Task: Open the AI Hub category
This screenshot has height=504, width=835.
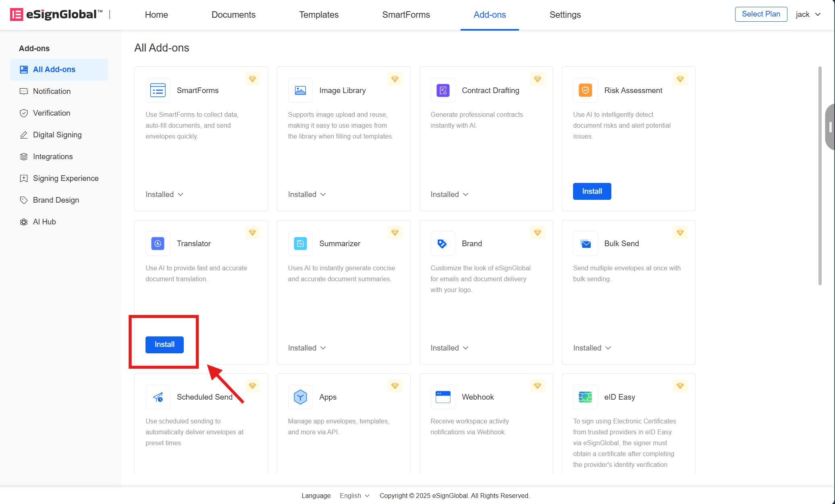Action: [59, 222]
